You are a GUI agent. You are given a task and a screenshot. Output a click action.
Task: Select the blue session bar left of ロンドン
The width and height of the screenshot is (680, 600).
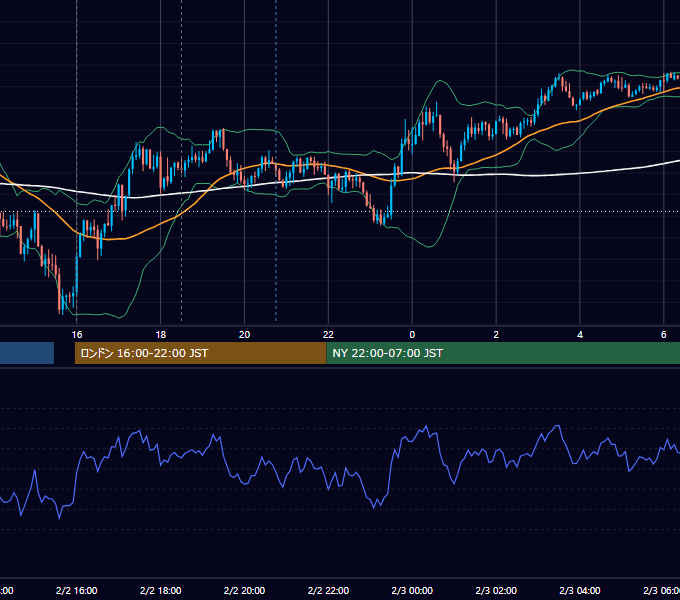[x=27, y=353]
